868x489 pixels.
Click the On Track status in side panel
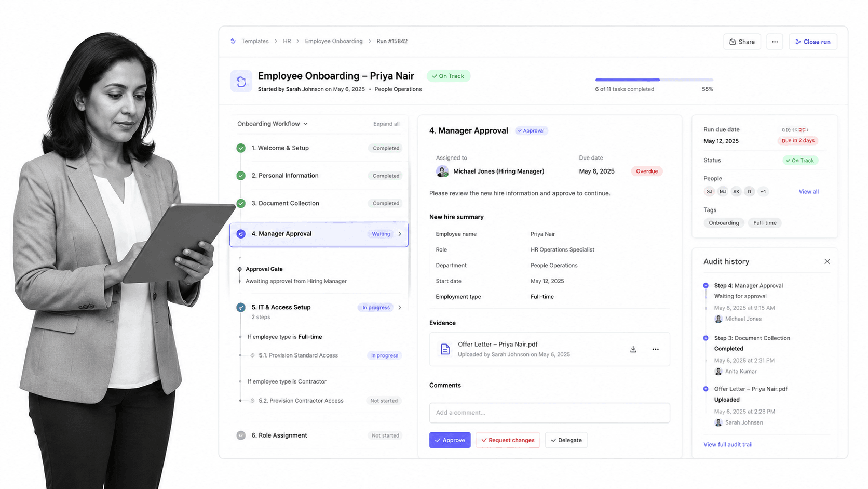(800, 161)
